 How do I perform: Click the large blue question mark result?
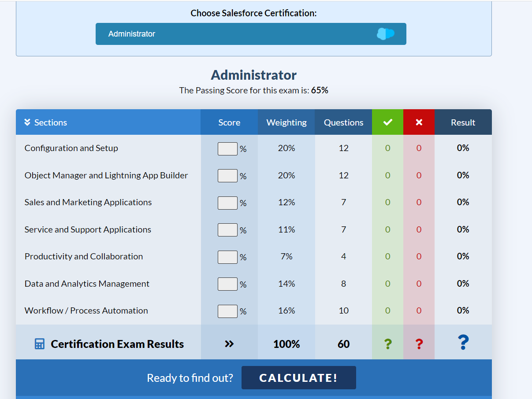463,342
